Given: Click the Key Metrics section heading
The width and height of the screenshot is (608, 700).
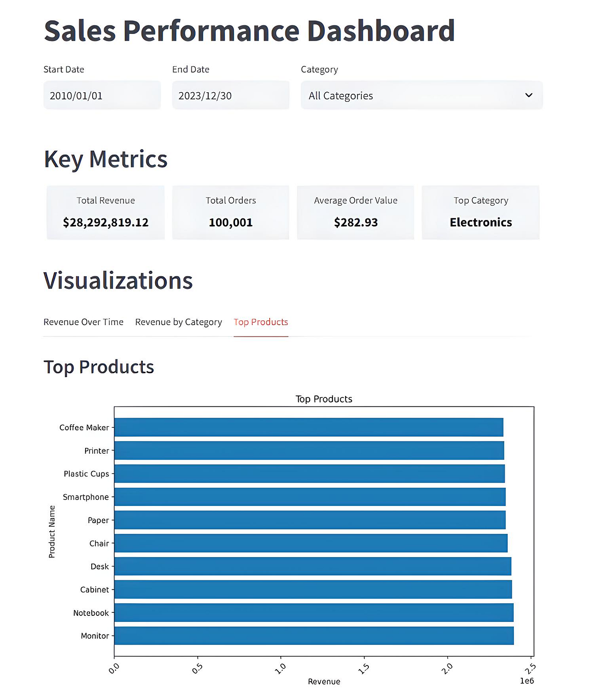Looking at the screenshot, I should coord(106,159).
